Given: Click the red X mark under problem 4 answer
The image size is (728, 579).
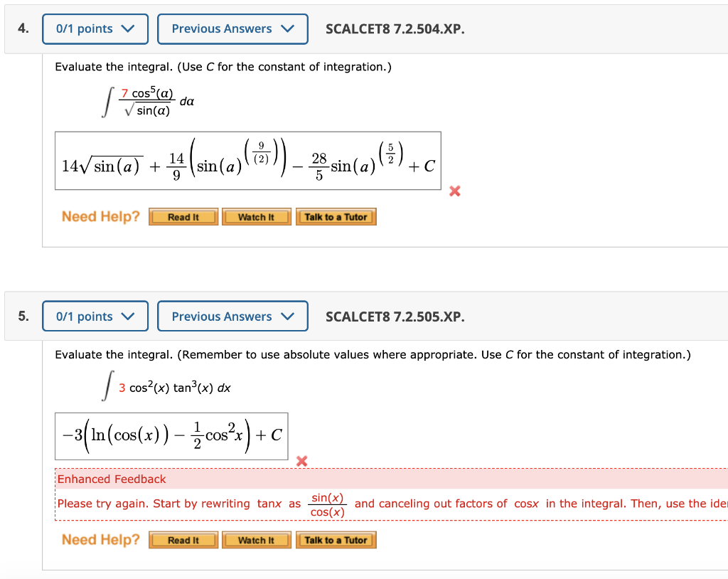Looking at the screenshot, I should pyautogui.click(x=454, y=191).
